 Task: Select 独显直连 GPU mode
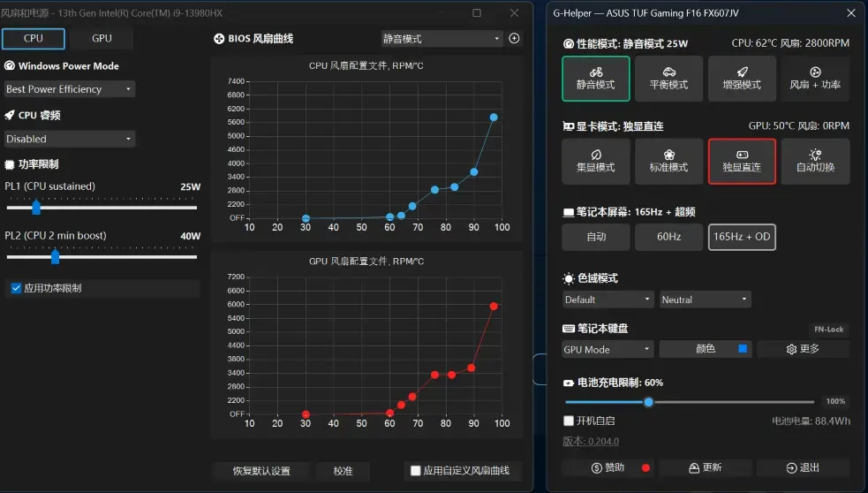[742, 161]
